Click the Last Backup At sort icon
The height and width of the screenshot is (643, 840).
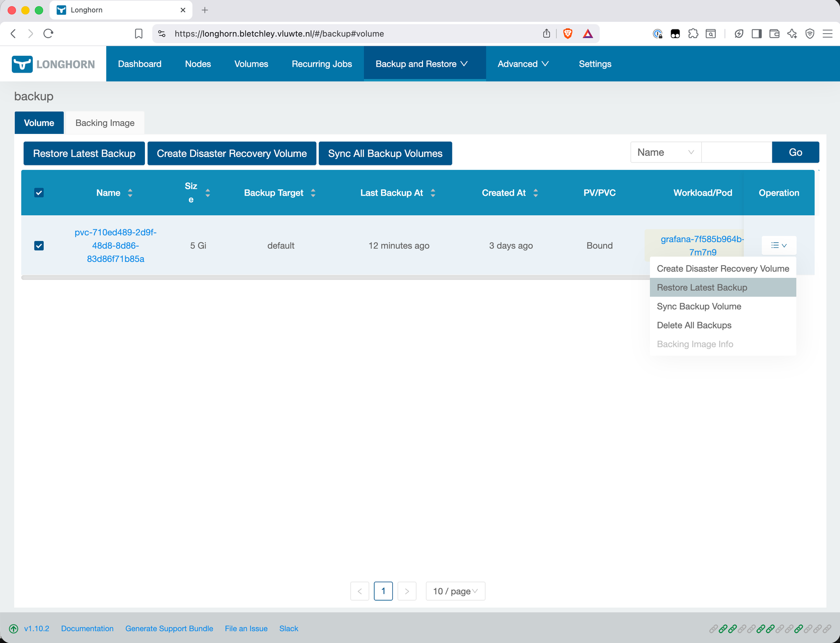click(433, 193)
